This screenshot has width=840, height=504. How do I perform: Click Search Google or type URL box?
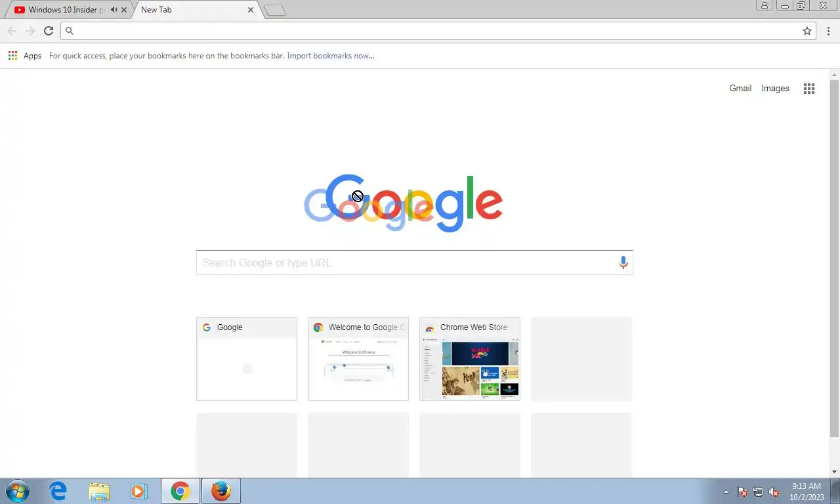click(414, 262)
